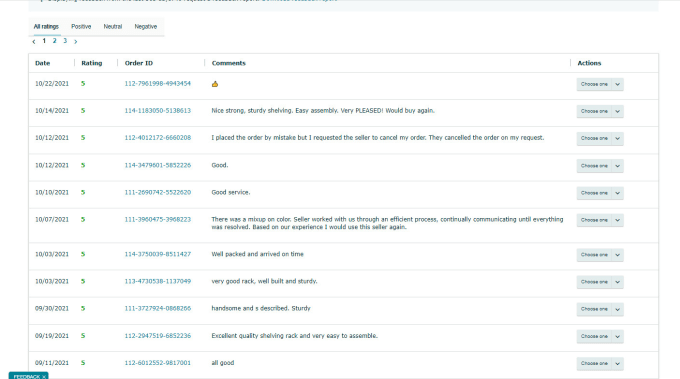Click the Actions column header
Image resolution: width=680 pixels, height=379 pixels.
click(589, 63)
